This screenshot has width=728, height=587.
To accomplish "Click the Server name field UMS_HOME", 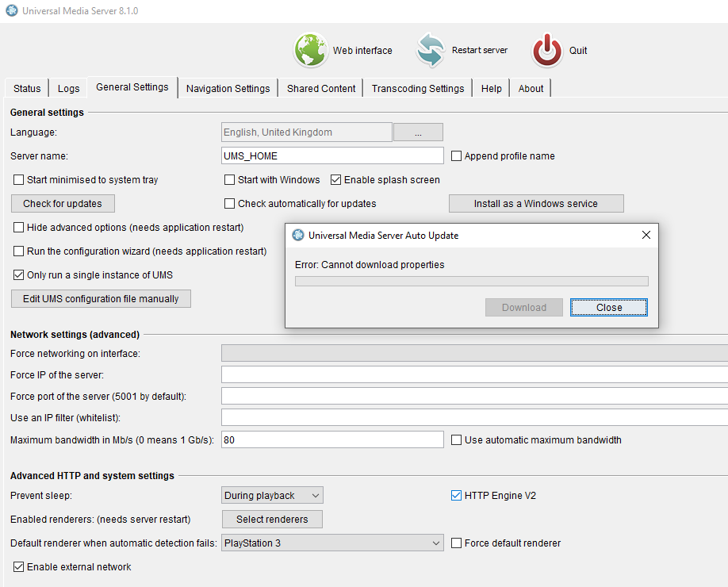I will (332, 155).
